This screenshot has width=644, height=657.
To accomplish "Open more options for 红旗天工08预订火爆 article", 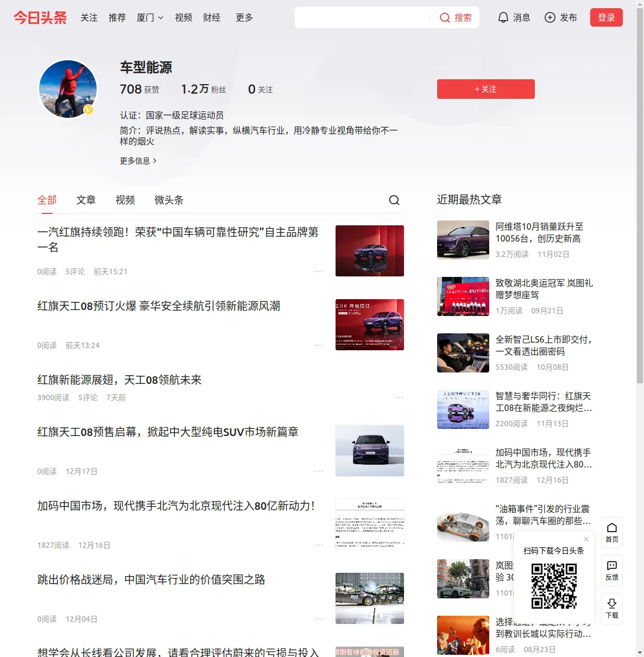I will 319,345.
